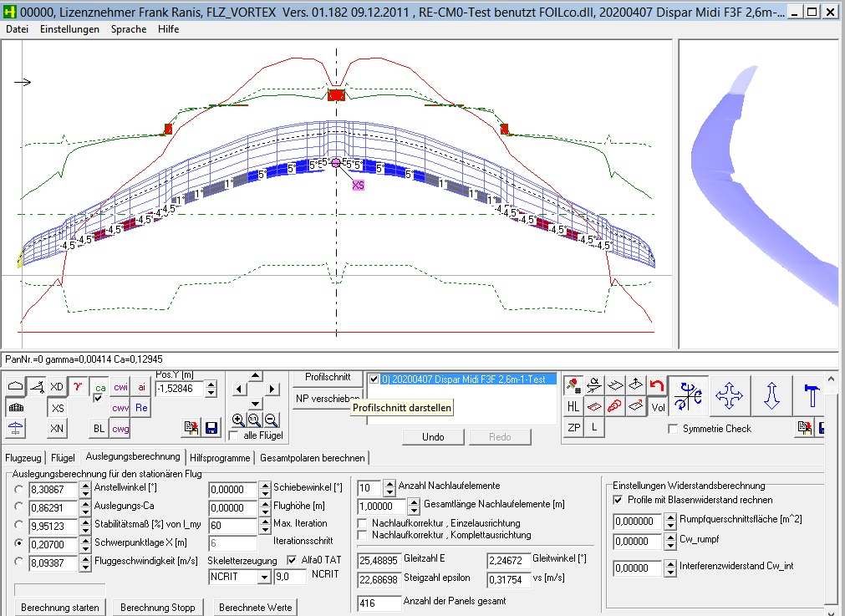Enable the Symmetrie Check checkbox

pyautogui.click(x=674, y=429)
